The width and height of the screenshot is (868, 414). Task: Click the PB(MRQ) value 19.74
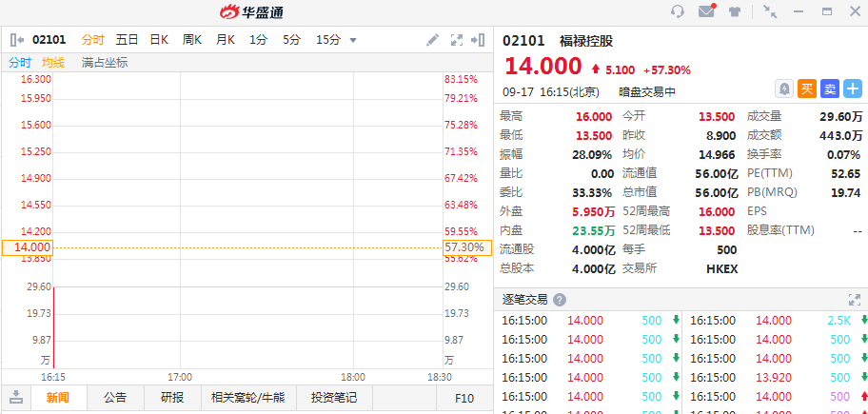pyautogui.click(x=846, y=192)
